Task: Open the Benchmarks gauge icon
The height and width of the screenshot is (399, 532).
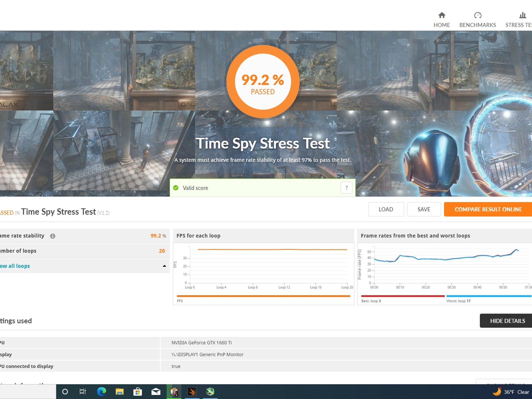Action: [x=477, y=15]
